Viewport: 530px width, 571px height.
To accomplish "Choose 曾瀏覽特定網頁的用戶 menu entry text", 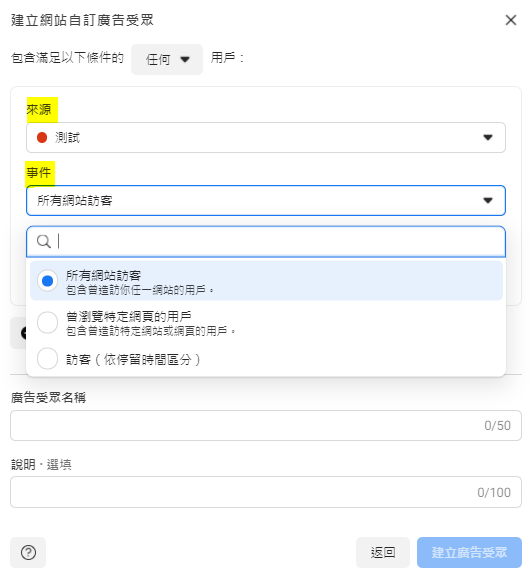I will point(129,316).
